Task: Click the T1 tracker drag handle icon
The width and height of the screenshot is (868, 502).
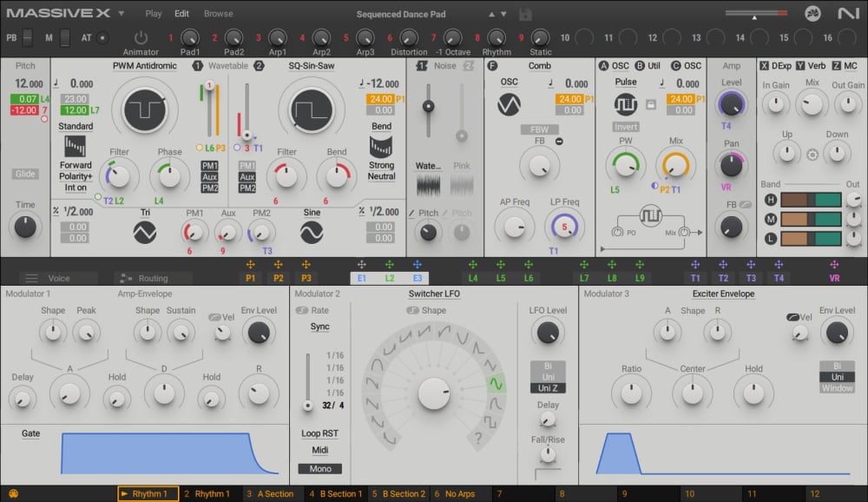Action: tap(695, 265)
